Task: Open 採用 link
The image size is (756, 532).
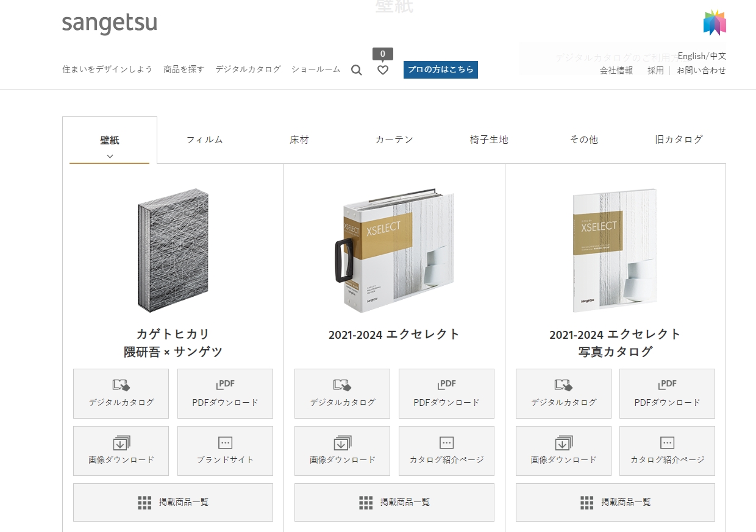Action: pos(656,71)
